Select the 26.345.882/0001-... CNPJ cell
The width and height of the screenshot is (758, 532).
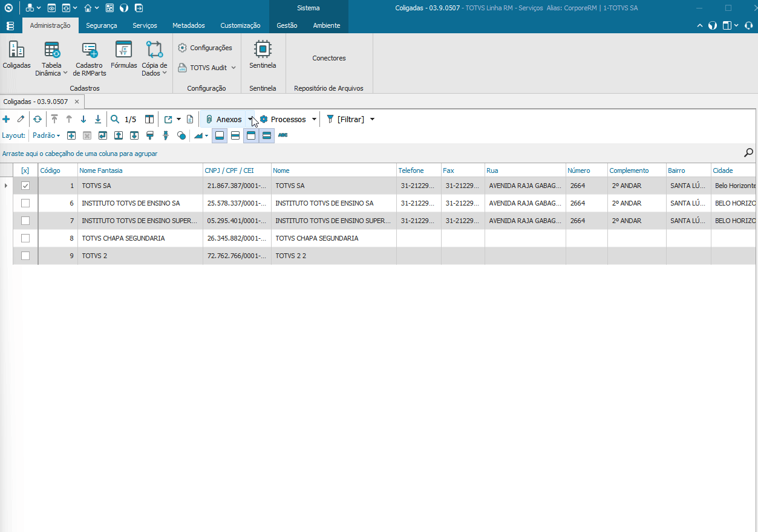click(237, 238)
